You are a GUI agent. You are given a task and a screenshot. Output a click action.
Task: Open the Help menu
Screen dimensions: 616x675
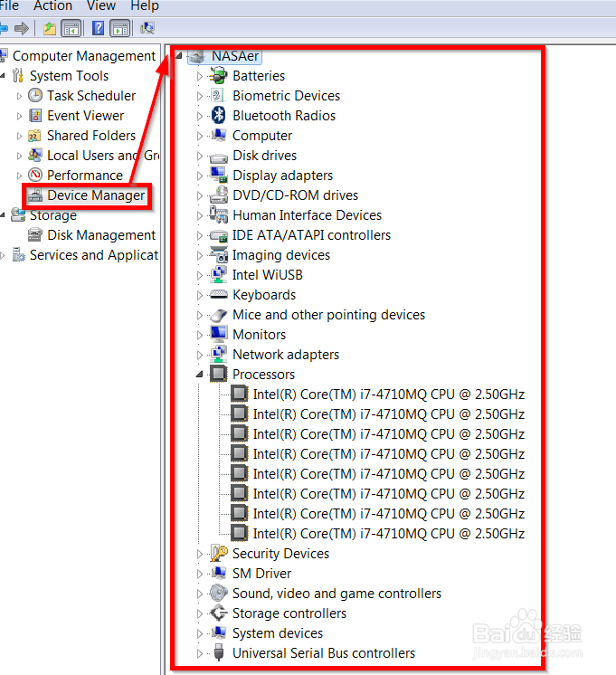tap(145, 5)
